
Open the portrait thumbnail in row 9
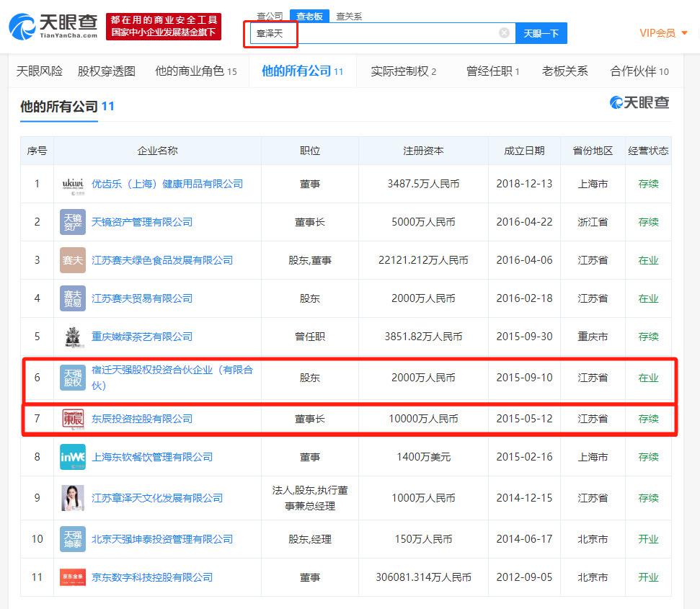click(73, 497)
